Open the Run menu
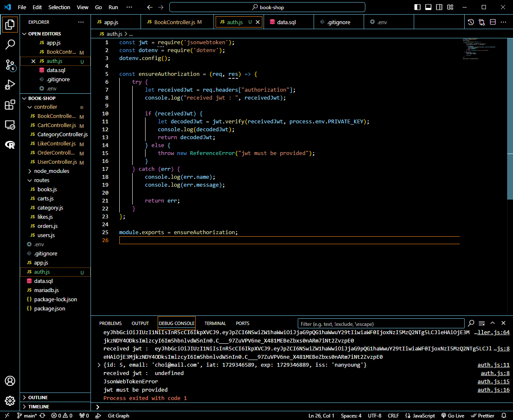 click(x=113, y=7)
